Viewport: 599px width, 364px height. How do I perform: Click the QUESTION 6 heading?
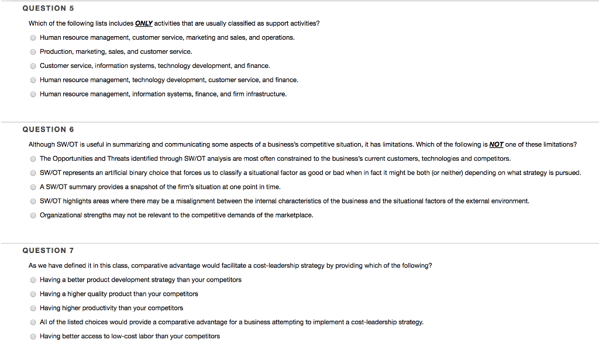click(48, 129)
